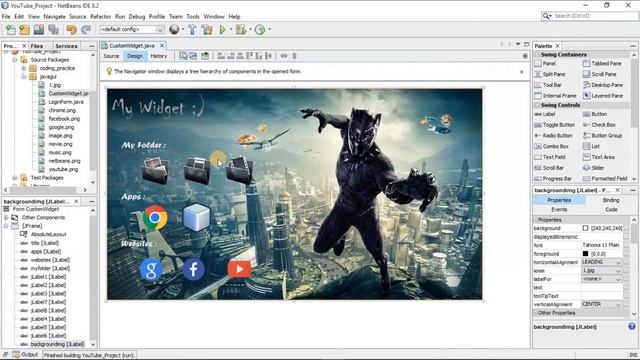The height and width of the screenshot is (360, 640).
Task: Activate Connection Mode icon in designer toolbar
Action: click(193, 56)
